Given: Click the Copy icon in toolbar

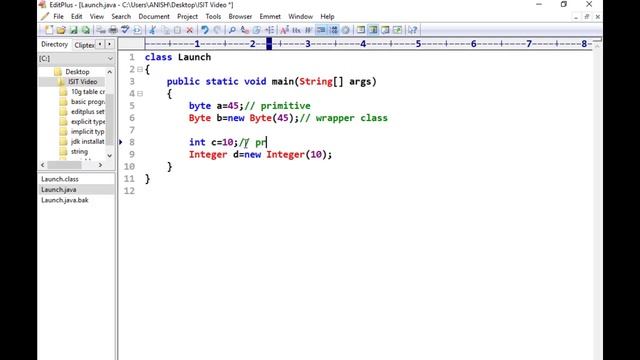Looking at the screenshot, I should tap(165, 30).
